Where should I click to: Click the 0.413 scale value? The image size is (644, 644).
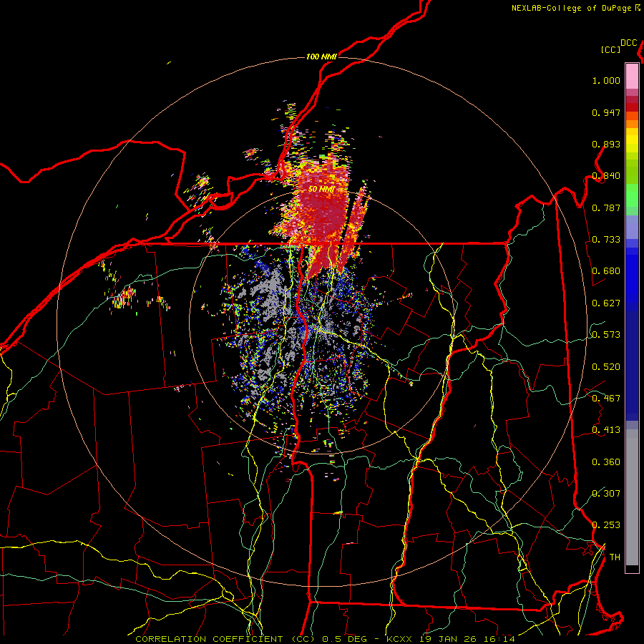pos(606,430)
